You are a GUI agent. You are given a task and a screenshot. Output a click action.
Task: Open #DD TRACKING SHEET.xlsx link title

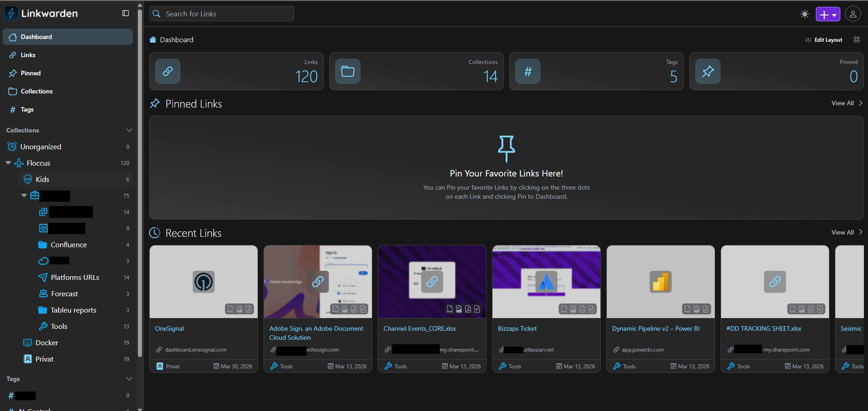point(764,328)
